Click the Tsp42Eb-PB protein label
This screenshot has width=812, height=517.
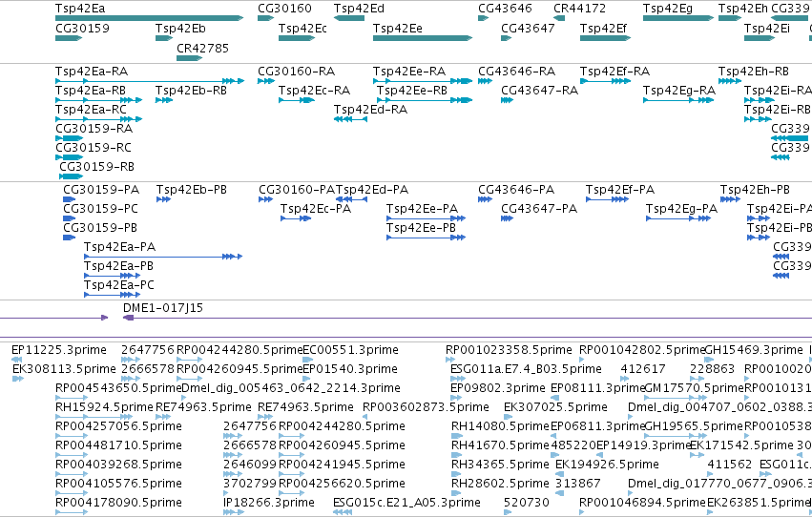coord(192,190)
